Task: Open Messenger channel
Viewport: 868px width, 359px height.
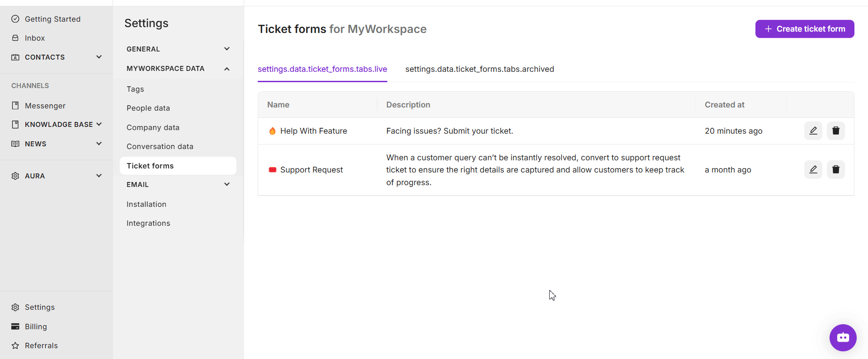Action: tap(45, 106)
